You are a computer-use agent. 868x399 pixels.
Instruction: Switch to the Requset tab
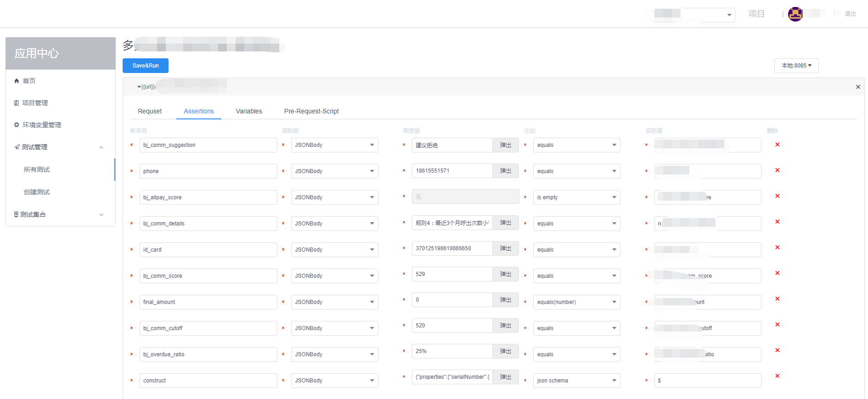click(150, 111)
